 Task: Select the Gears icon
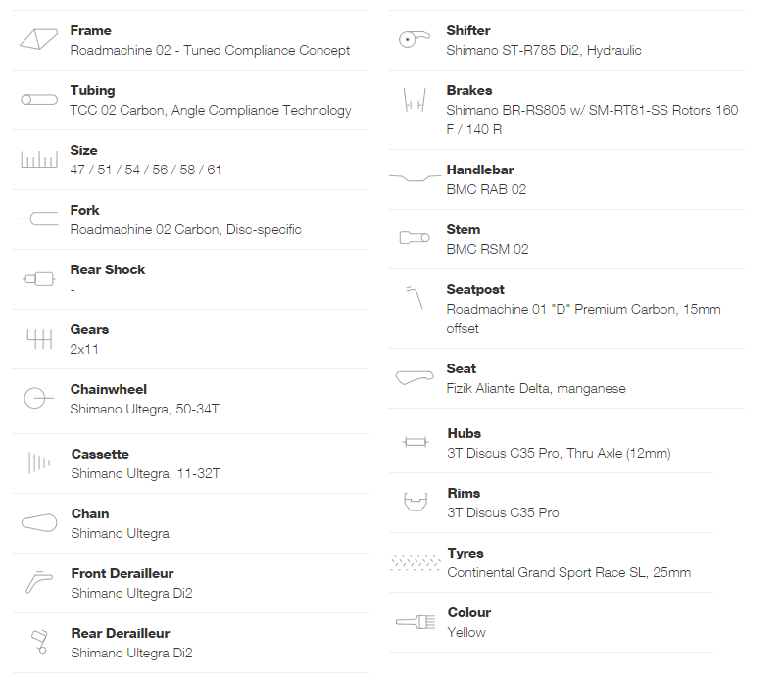pyautogui.click(x=39, y=338)
